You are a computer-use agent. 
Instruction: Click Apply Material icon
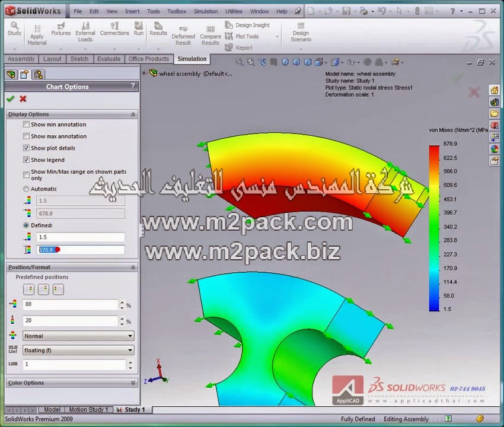37,36
